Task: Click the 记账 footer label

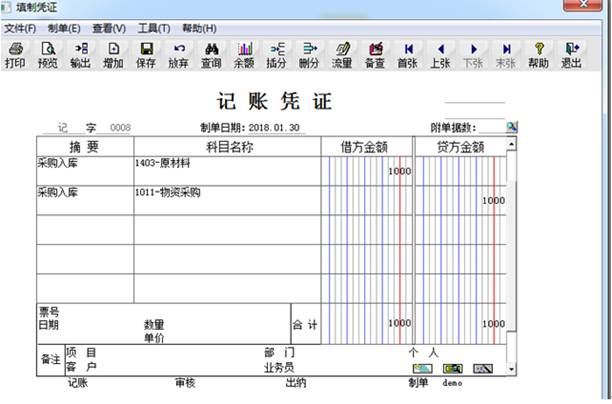Action: pos(78,383)
